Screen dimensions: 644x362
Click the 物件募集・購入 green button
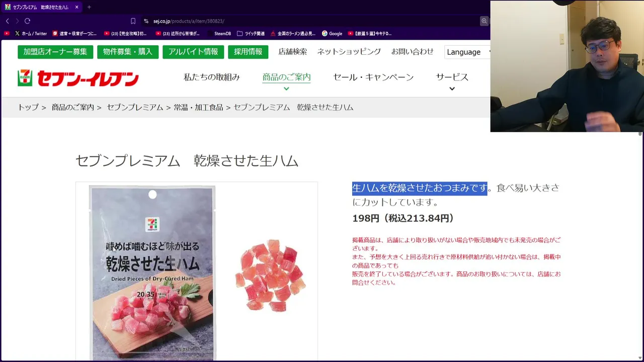(128, 52)
